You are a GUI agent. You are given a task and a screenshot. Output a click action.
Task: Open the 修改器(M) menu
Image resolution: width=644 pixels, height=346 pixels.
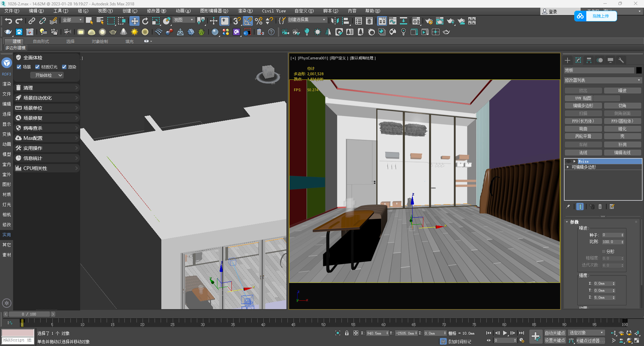coord(157,11)
